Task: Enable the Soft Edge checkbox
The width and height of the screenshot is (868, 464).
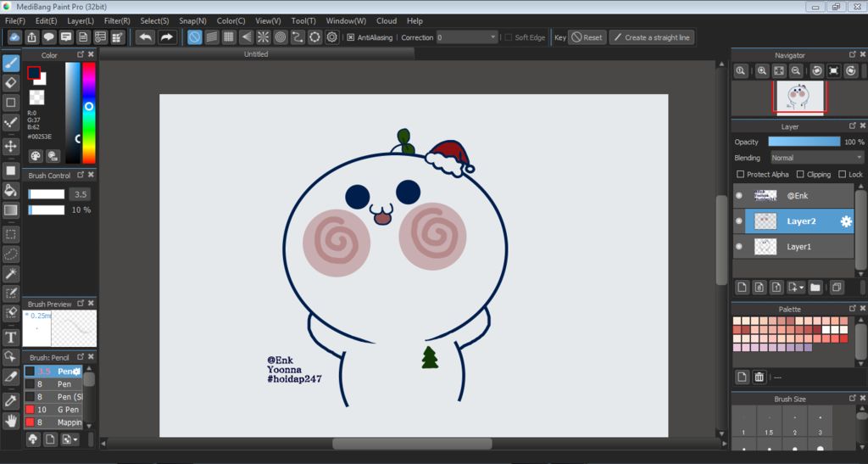Action: (x=509, y=37)
